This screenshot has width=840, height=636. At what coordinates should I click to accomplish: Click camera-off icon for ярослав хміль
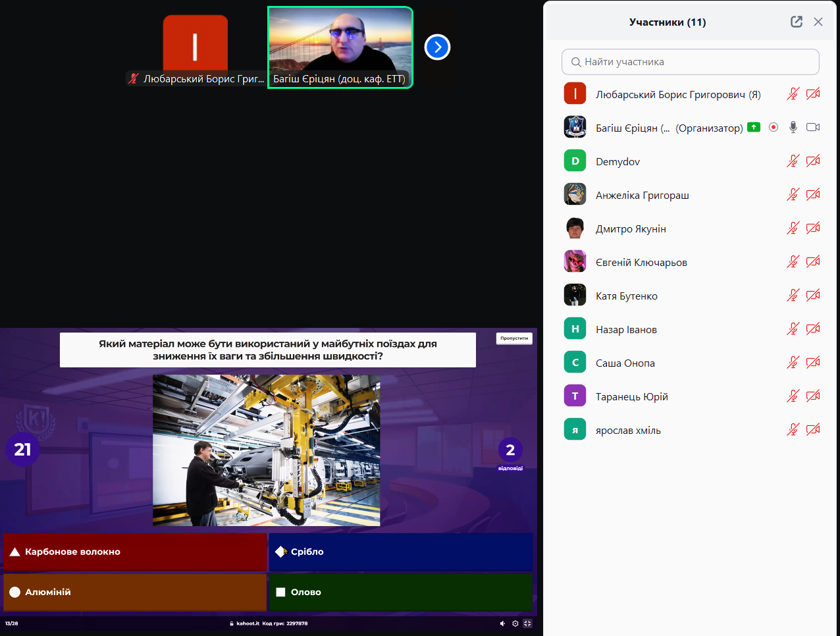[x=813, y=429]
